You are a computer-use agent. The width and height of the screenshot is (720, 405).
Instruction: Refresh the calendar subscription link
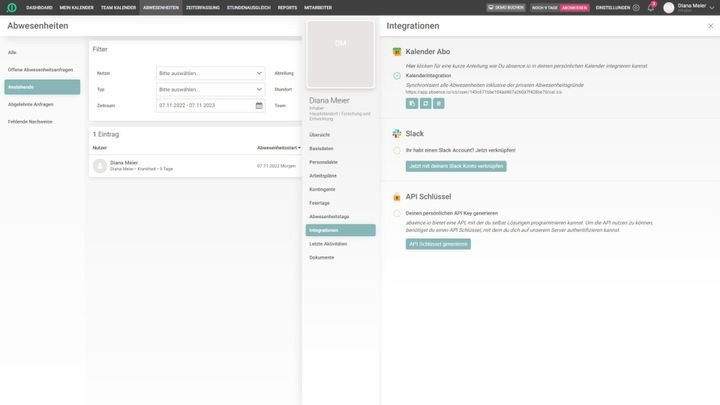point(425,103)
